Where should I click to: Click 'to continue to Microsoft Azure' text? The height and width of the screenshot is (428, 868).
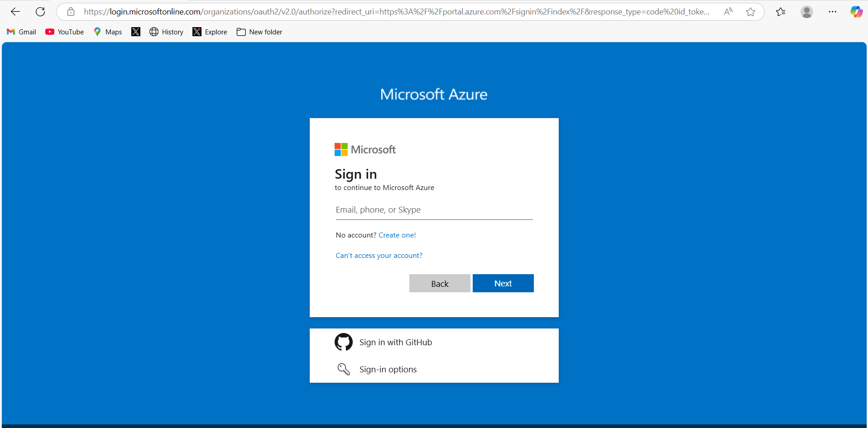coord(384,188)
